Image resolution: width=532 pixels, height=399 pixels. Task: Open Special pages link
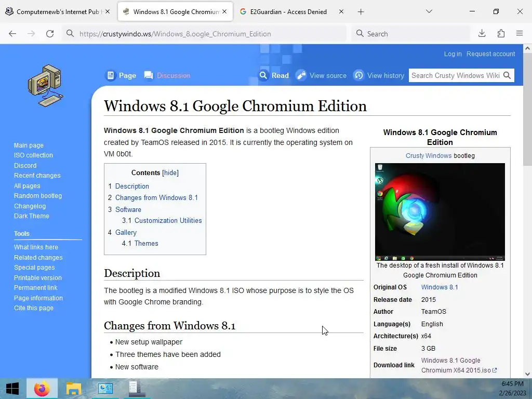[34, 268]
